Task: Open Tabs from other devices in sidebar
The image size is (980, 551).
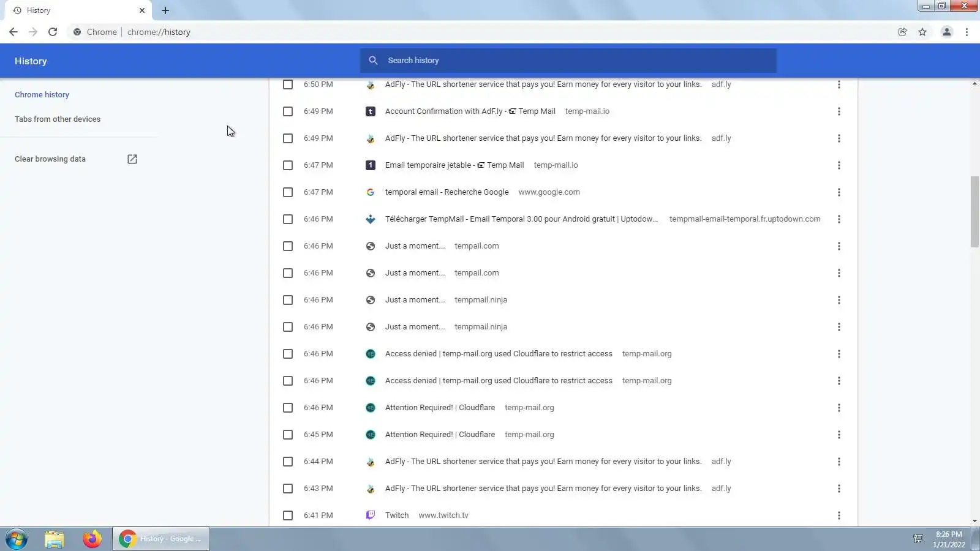Action: 58,119
